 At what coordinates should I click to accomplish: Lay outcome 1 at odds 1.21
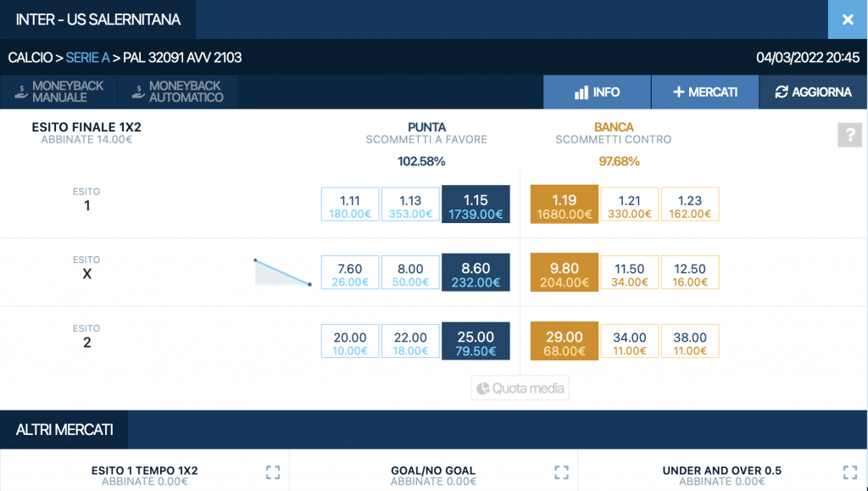(x=630, y=204)
